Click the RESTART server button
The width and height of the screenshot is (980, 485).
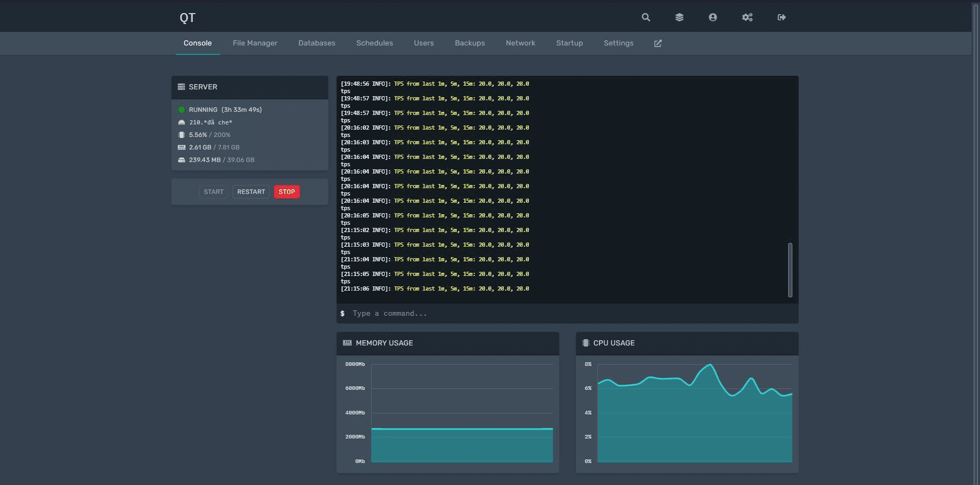(x=251, y=192)
